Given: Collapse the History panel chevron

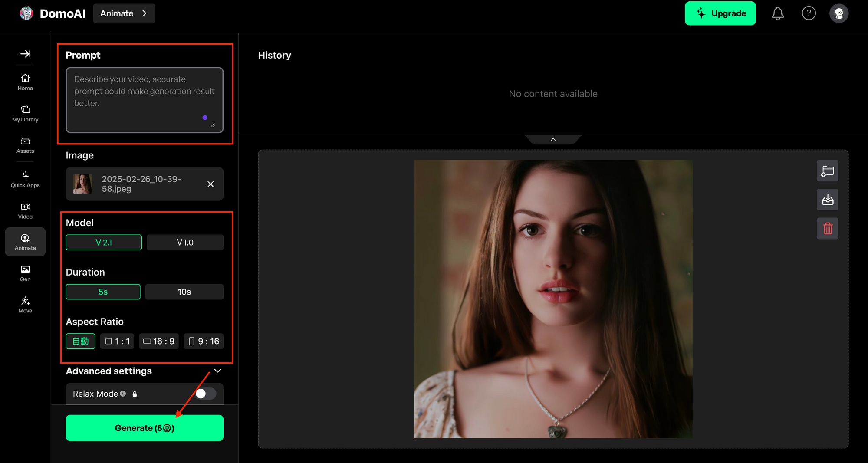Looking at the screenshot, I should (x=553, y=139).
